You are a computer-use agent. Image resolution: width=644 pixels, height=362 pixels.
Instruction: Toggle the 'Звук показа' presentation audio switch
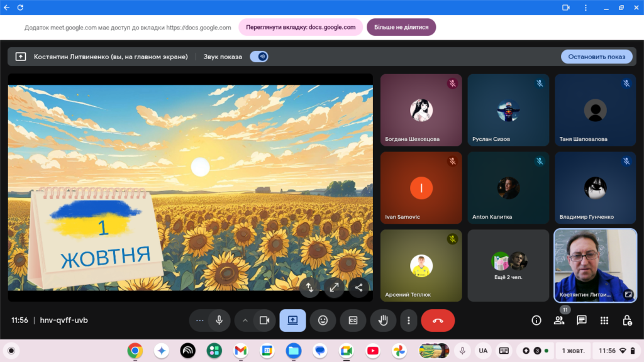pos(259,57)
